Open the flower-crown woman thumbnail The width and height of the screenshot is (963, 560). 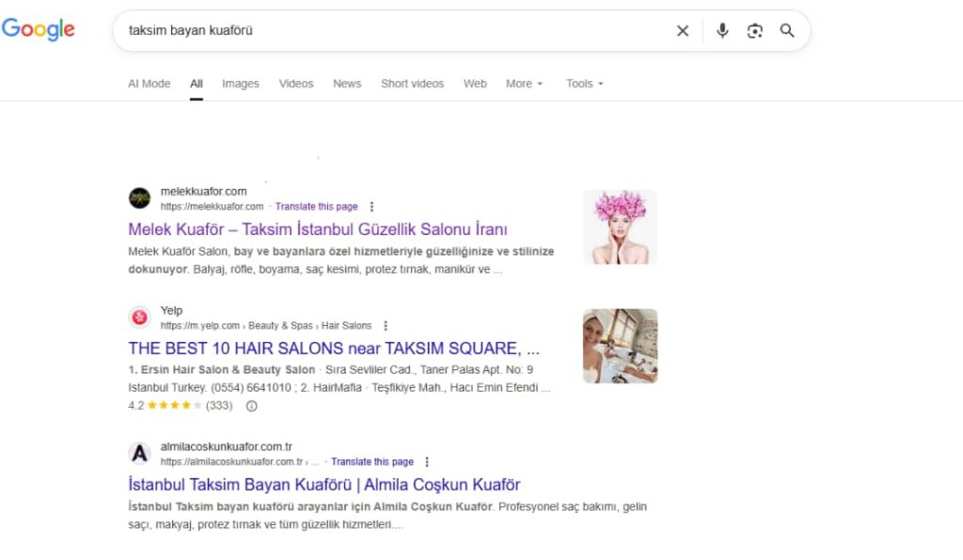click(x=621, y=227)
